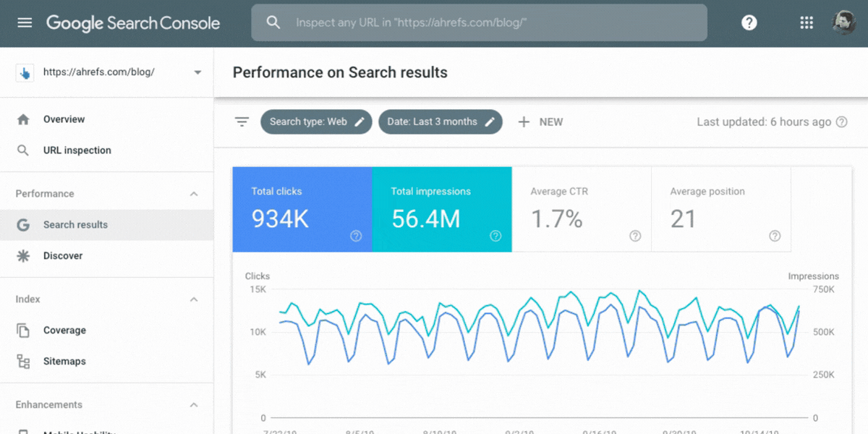Click the 500K label on impressions axis

(x=824, y=332)
